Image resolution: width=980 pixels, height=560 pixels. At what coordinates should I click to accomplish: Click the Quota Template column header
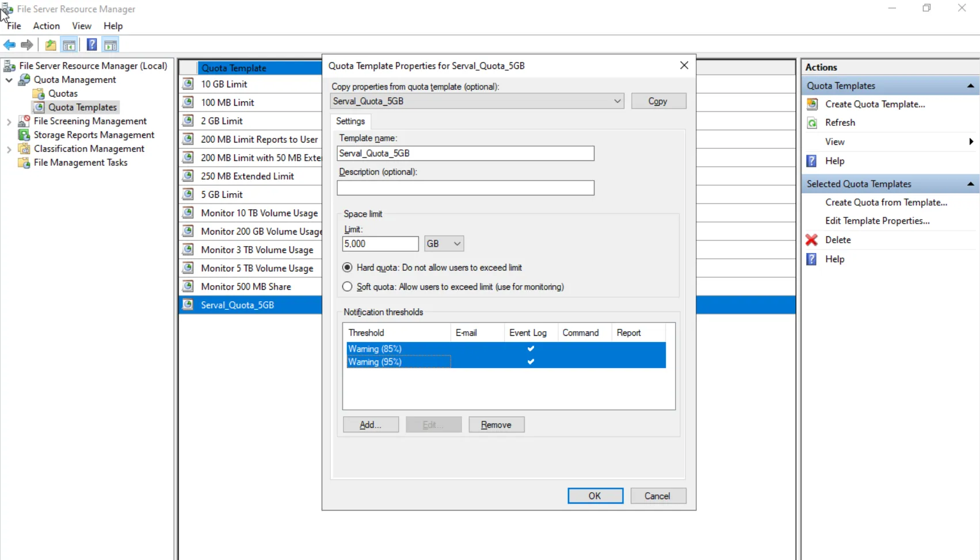coord(260,68)
